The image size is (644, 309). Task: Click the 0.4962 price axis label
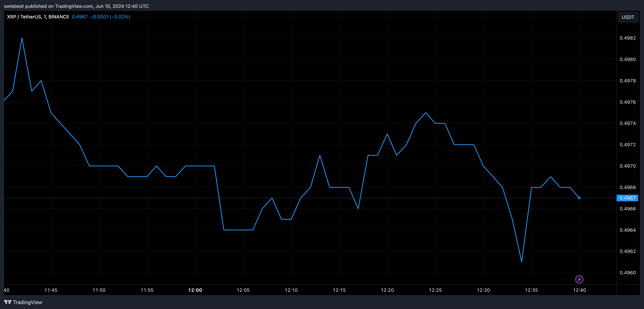click(x=628, y=251)
